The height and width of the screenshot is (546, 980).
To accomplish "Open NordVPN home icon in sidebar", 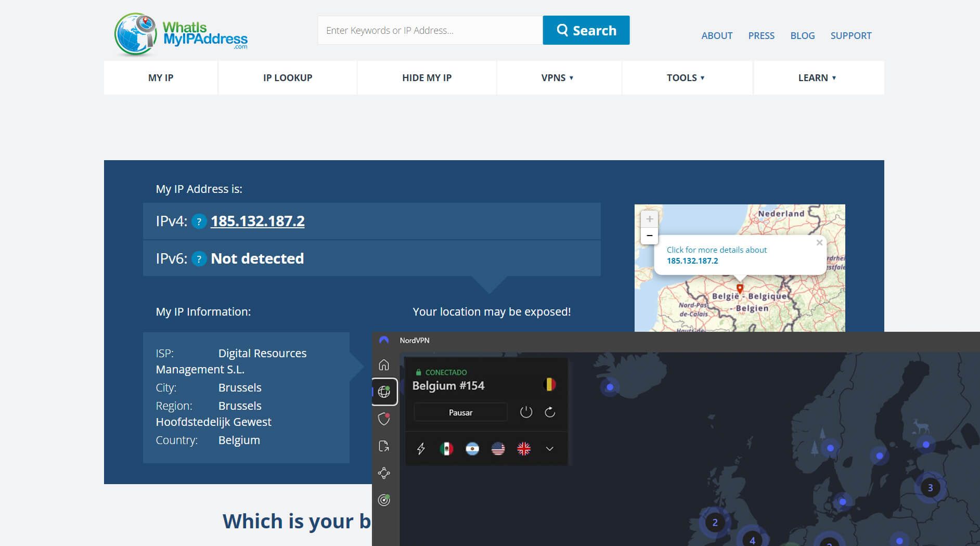I will pos(384,365).
